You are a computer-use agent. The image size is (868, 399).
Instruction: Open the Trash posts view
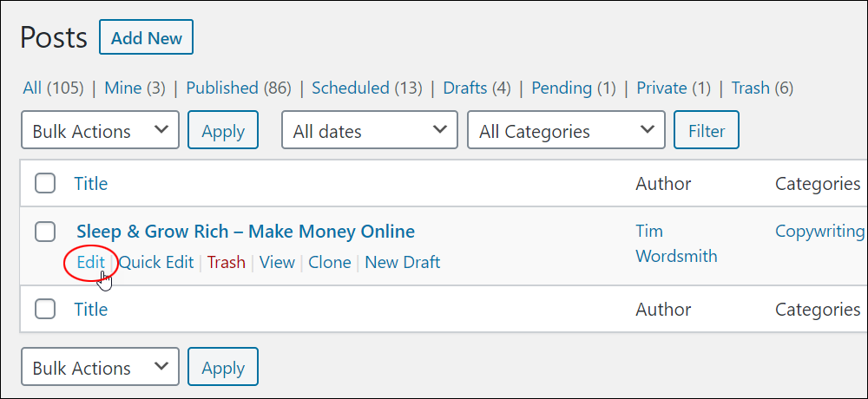click(x=762, y=88)
